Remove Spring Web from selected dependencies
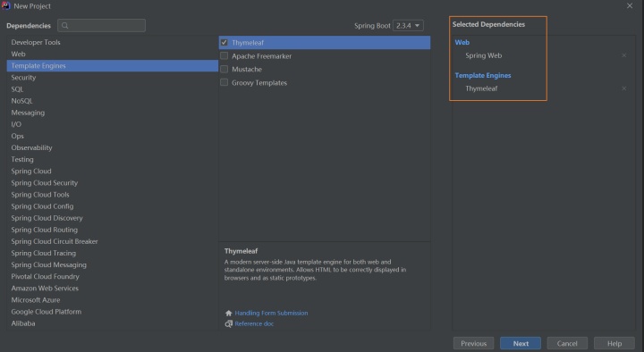This screenshot has height=352, width=644. point(624,55)
